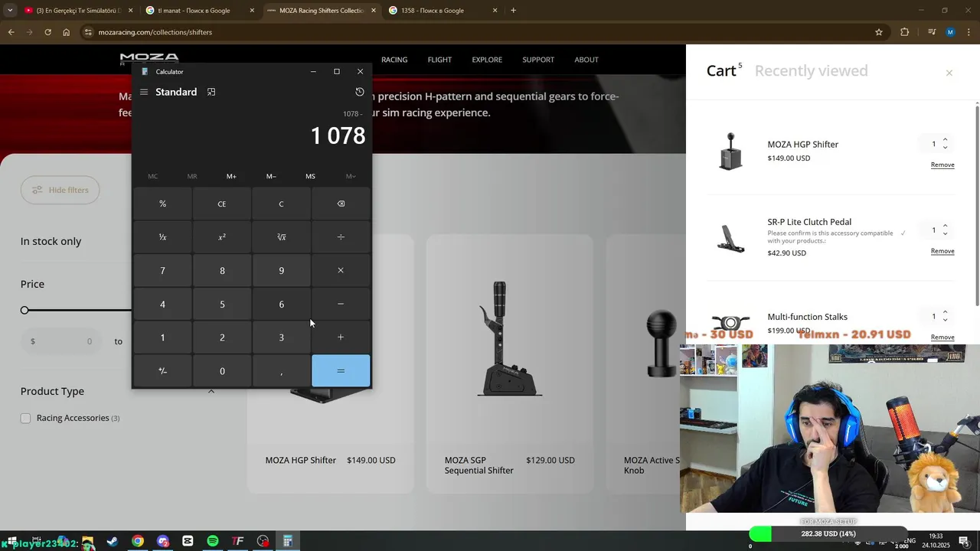Open the ABOUT menu on MOZA site

[x=586, y=60]
